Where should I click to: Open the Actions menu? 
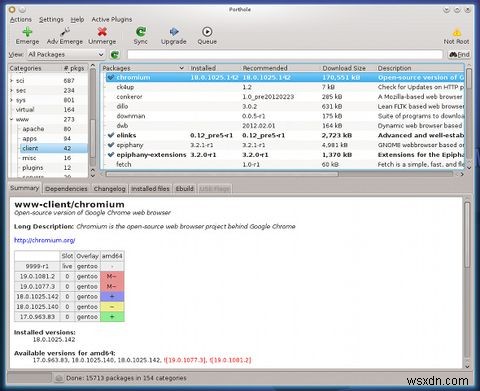[x=21, y=19]
